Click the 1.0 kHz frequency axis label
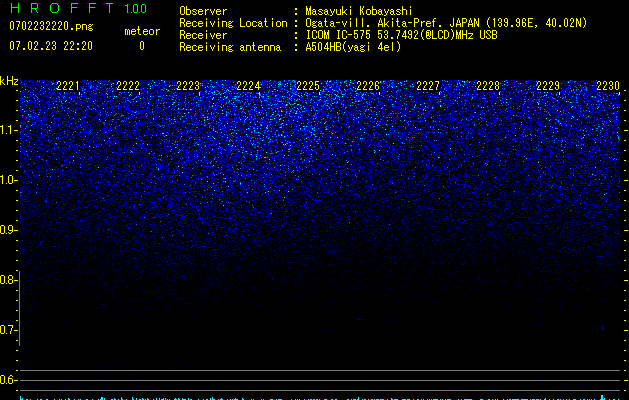 point(8,180)
